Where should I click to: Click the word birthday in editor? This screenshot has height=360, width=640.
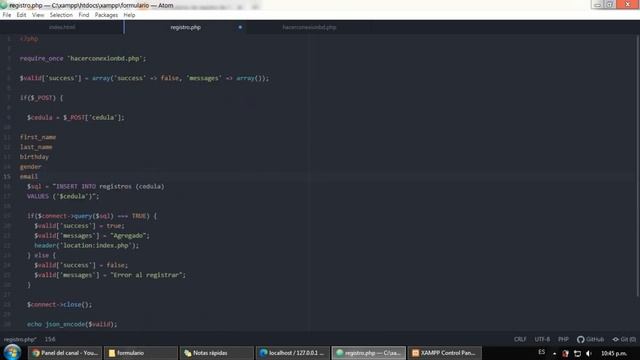(x=34, y=157)
